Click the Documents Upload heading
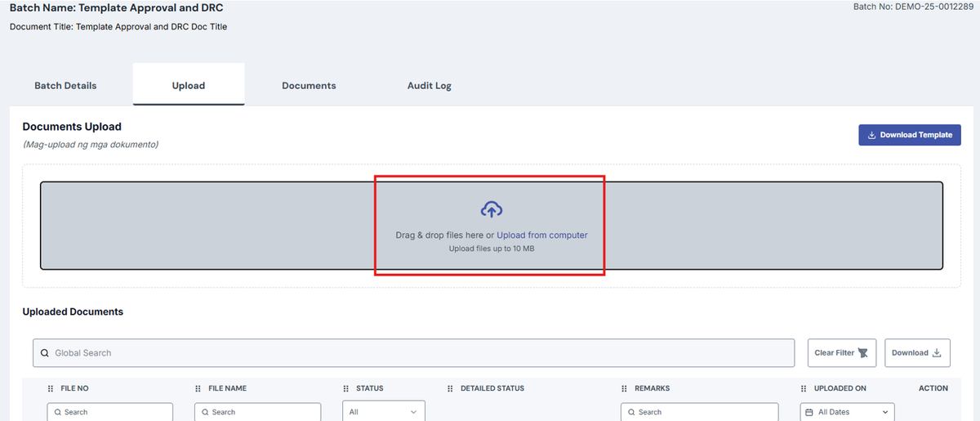The height and width of the screenshot is (421, 980). (72, 127)
